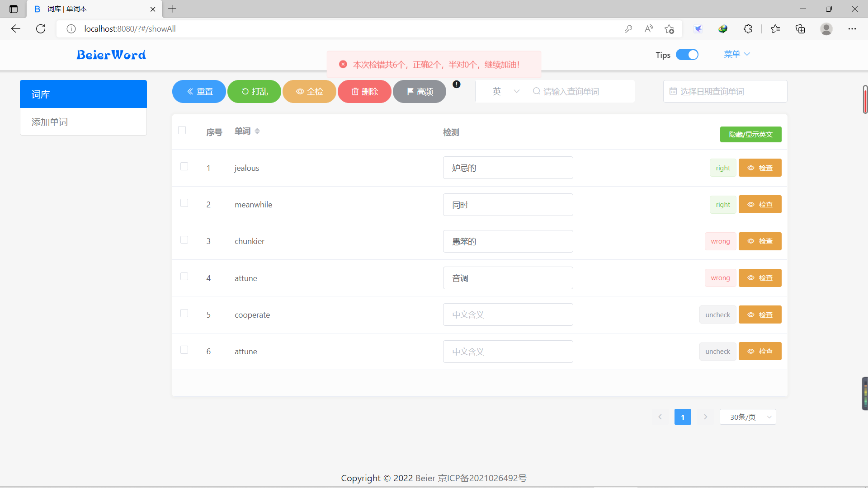Toggle the Tips switch off
The height and width of the screenshot is (488, 868).
[x=687, y=55]
